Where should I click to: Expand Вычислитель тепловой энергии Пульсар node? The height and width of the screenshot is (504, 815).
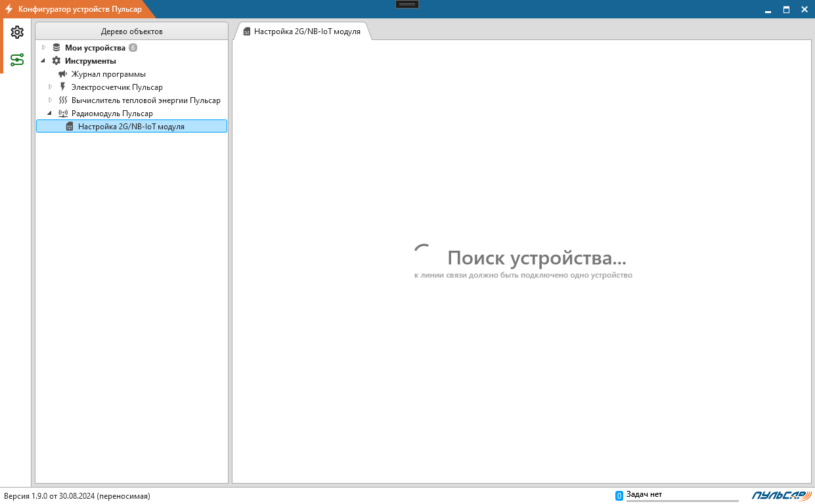click(51, 100)
